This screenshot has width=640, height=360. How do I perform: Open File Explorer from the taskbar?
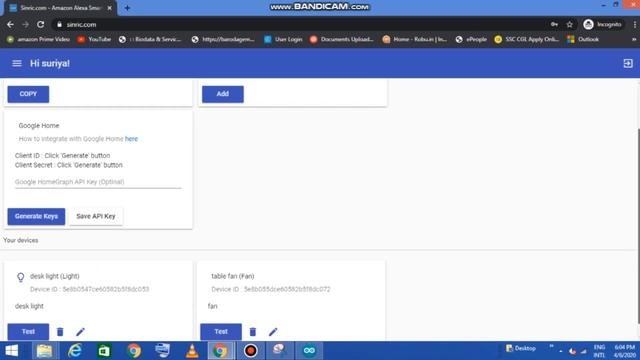(x=44, y=351)
